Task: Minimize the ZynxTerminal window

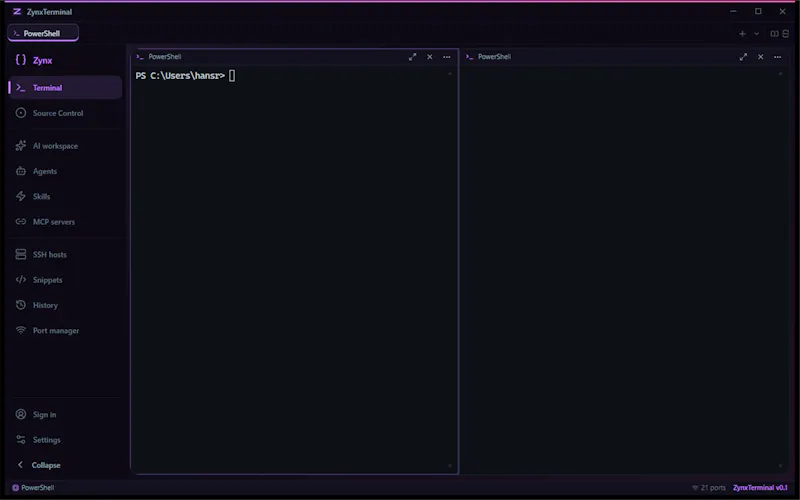Action: [733, 11]
